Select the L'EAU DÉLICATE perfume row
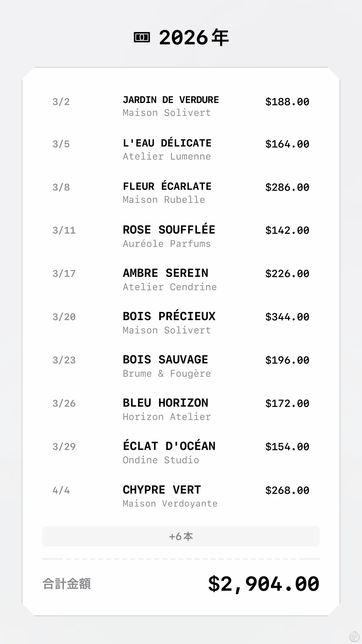The image size is (362, 644). 181,149
